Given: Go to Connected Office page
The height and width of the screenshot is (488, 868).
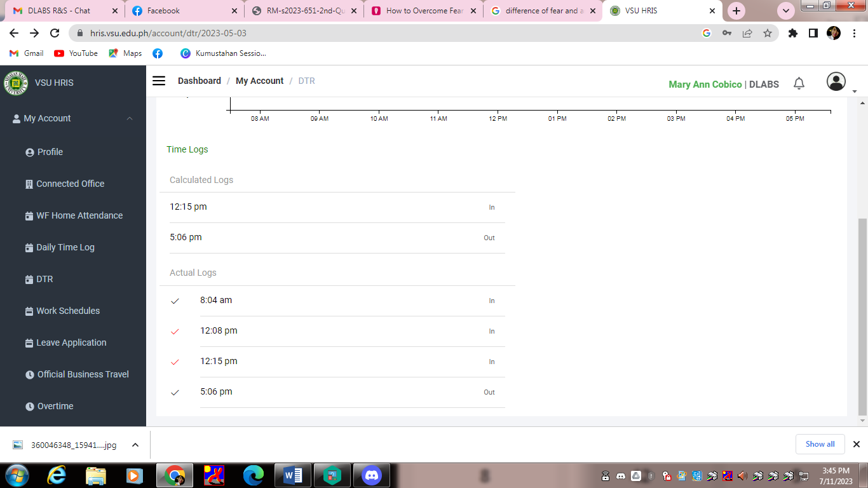Looking at the screenshot, I should 70,184.
